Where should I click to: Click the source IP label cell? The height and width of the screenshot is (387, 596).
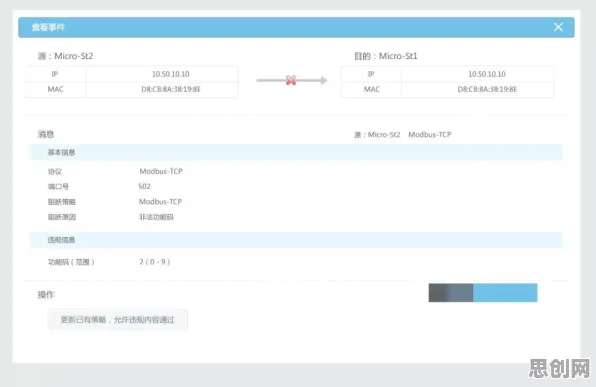[55, 74]
